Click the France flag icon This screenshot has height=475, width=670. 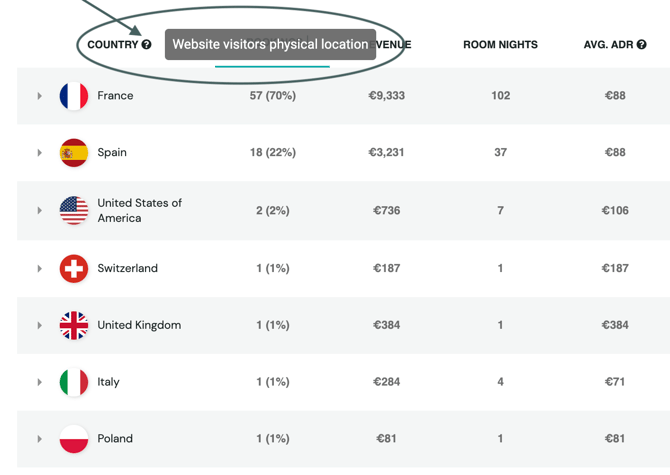(74, 96)
